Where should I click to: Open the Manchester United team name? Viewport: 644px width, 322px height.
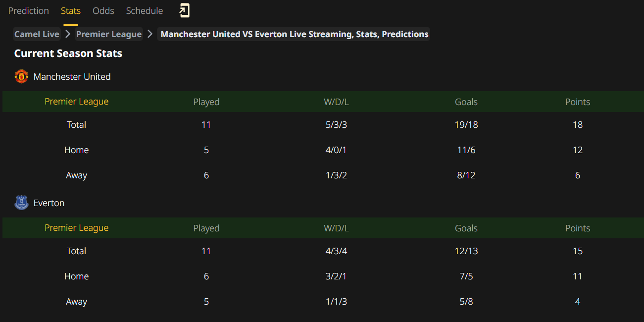(x=72, y=77)
